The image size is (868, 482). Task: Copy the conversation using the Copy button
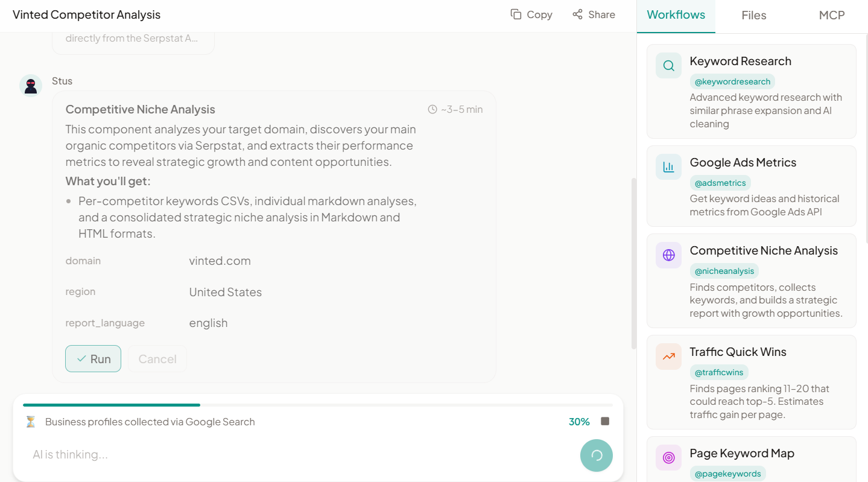pos(531,14)
